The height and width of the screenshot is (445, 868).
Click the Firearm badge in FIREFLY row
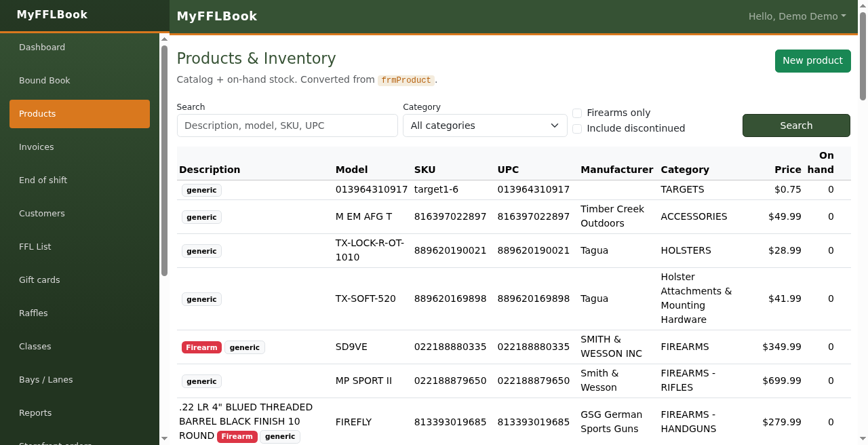click(x=237, y=437)
